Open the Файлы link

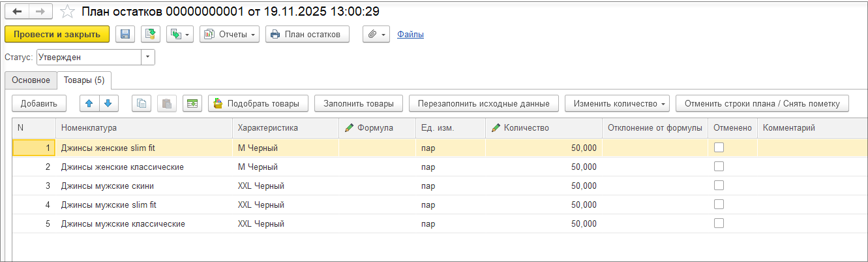[410, 34]
